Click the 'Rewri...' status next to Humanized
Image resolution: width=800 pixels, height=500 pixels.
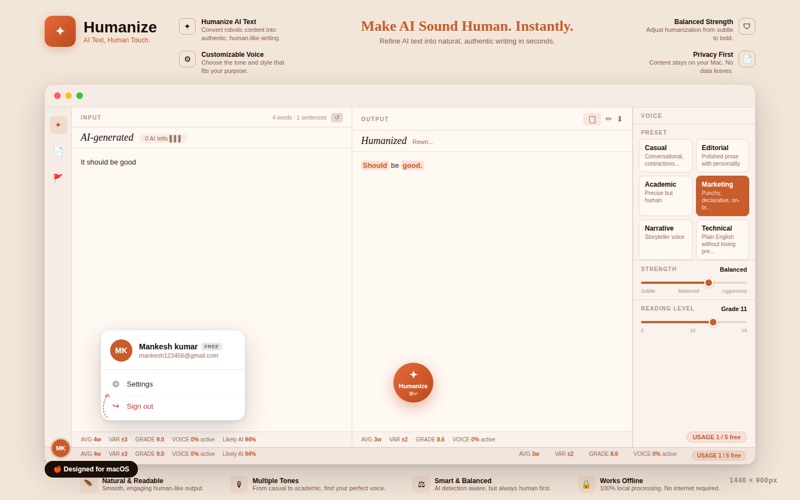tap(422, 142)
